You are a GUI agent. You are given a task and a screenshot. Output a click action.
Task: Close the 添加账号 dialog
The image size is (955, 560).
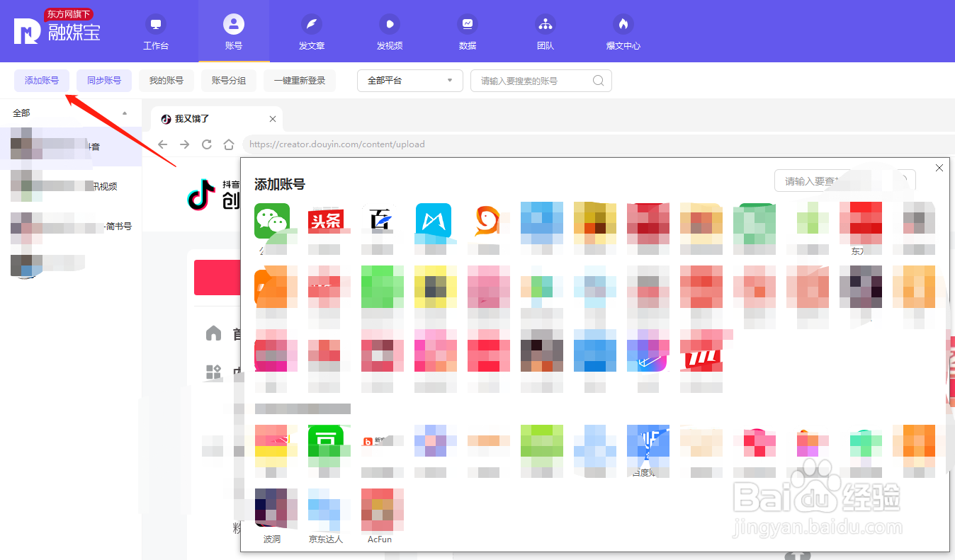pyautogui.click(x=939, y=168)
